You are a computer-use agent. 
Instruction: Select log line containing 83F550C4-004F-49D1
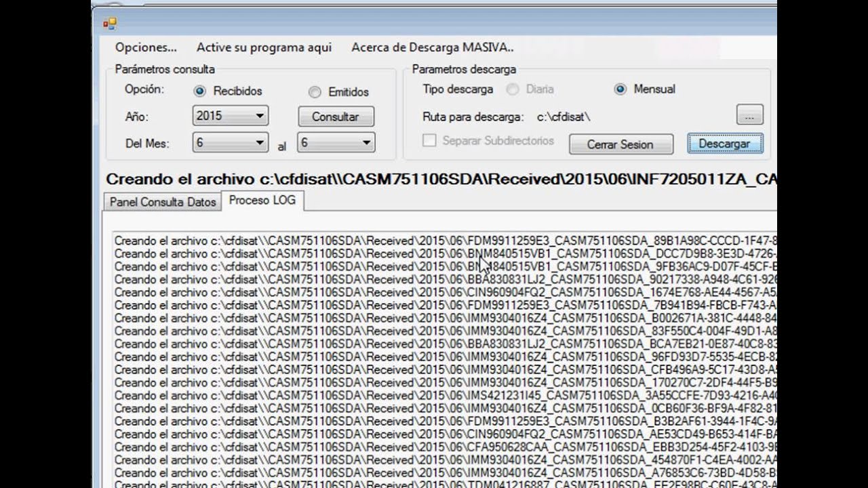click(x=446, y=331)
